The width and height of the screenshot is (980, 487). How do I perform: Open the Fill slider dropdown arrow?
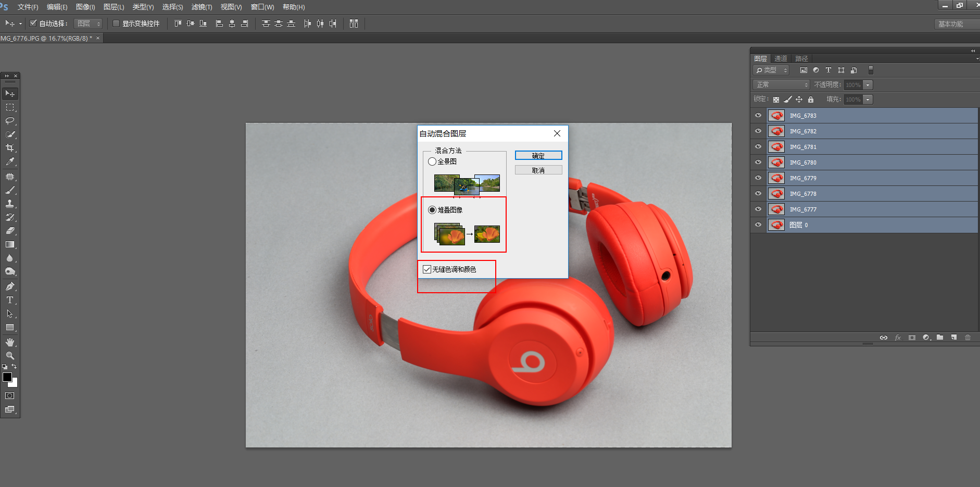(x=868, y=99)
